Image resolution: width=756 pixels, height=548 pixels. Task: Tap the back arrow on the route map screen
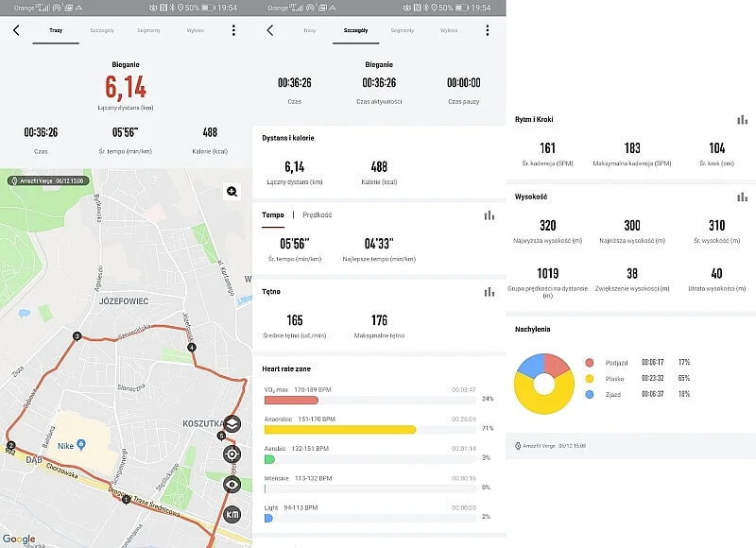pos(16,30)
